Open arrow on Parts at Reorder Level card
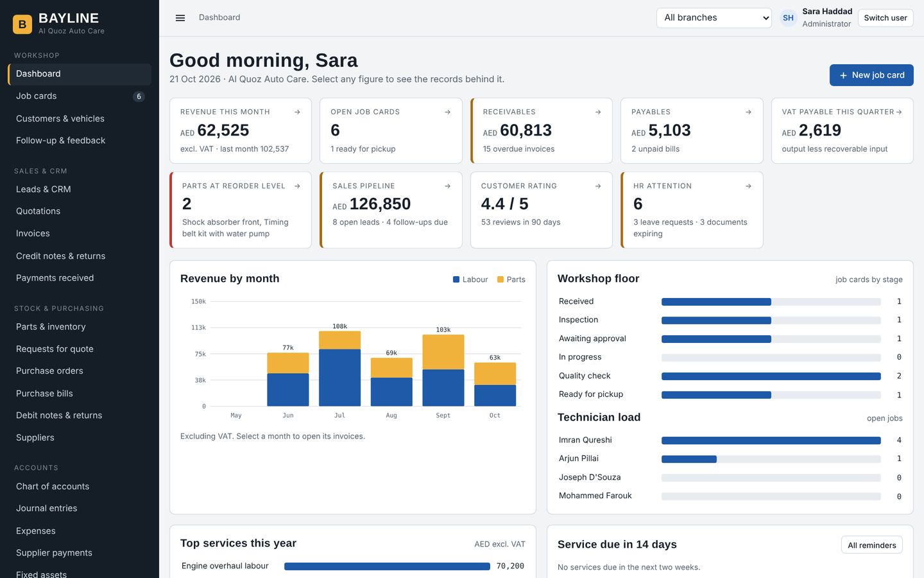 [297, 186]
